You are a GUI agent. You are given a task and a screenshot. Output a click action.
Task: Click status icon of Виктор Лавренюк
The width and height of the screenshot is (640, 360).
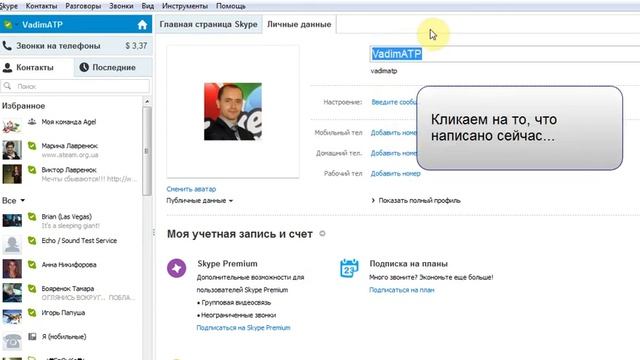tap(32, 170)
